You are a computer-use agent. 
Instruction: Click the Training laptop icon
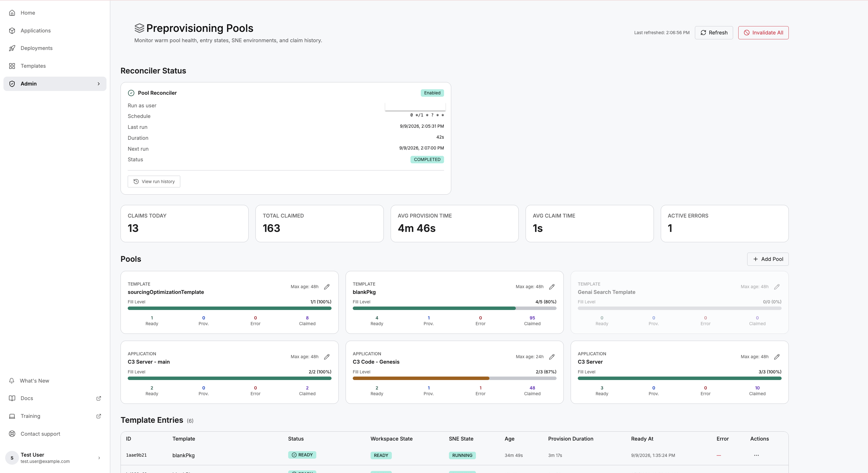[x=12, y=416]
